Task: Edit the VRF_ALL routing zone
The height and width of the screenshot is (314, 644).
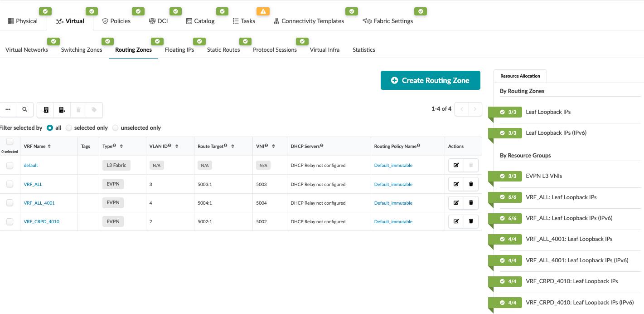Action: click(x=456, y=184)
